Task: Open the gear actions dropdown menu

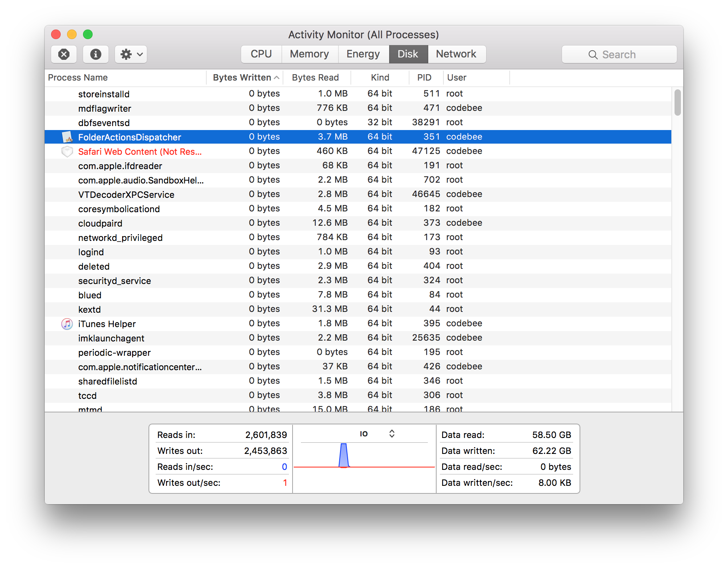Action: tap(131, 54)
